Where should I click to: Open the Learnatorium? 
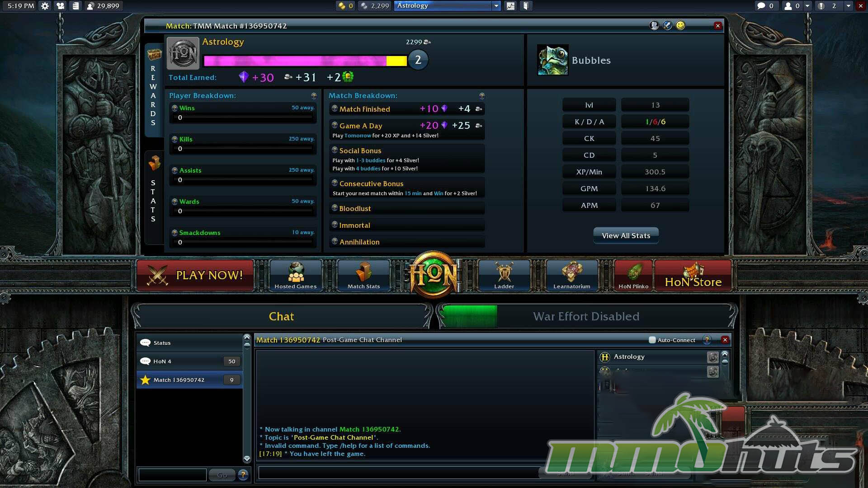pos(572,275)
